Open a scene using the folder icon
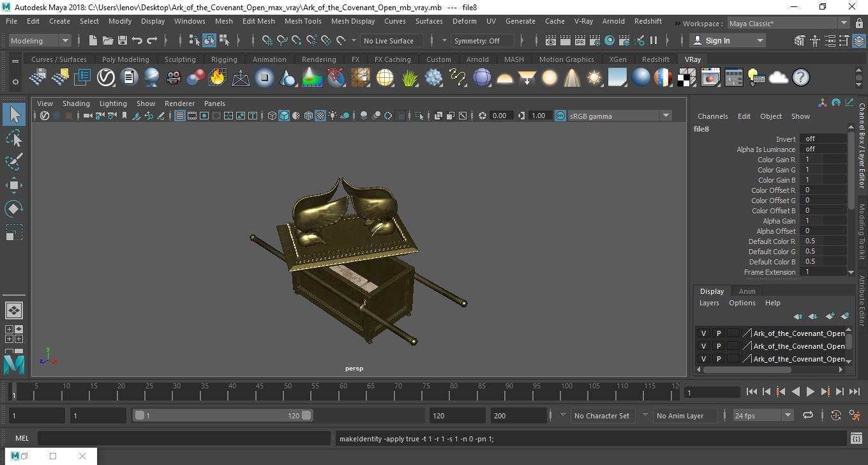 pyautogui.click(x=107, y=40)
